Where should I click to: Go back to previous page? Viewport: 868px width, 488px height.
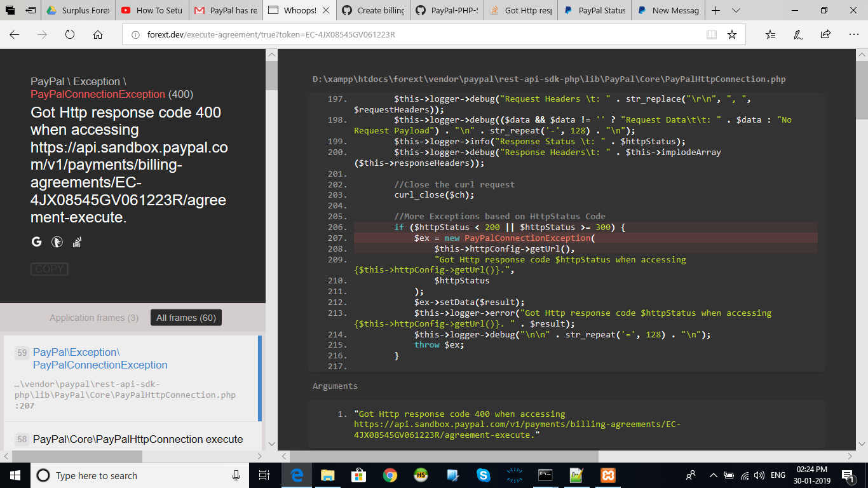coord(14,35)
